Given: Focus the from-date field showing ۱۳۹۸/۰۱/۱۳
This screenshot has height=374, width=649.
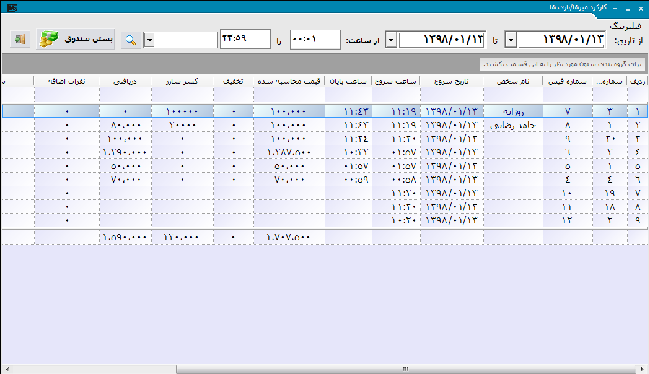Looking at the screenshot, I should [x=561, y=40].
